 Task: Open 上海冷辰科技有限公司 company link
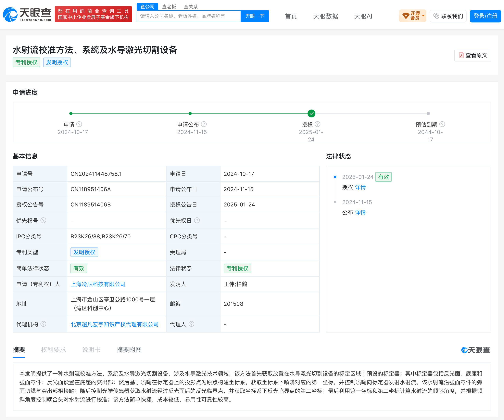coord(98,284)
